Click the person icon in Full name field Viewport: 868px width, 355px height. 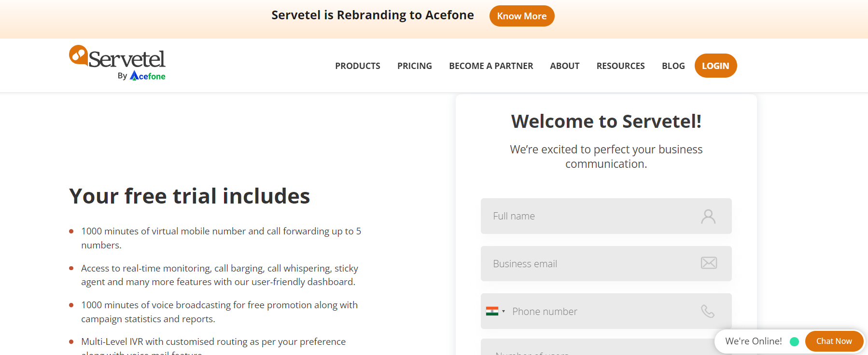click(x=708, y=217)
